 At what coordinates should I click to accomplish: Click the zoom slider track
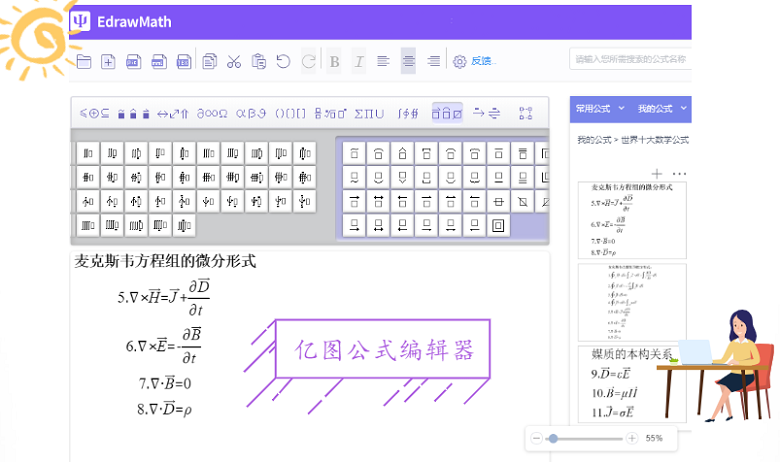click(x=584, y=439)
